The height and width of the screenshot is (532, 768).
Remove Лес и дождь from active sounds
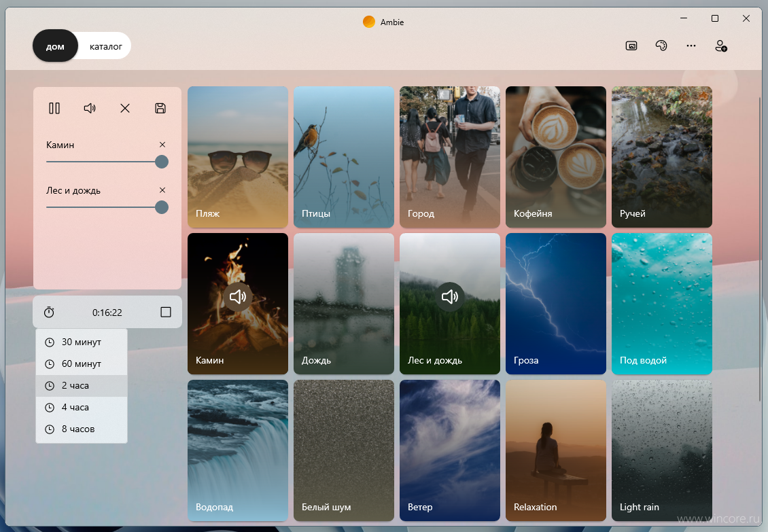(162, 190)
